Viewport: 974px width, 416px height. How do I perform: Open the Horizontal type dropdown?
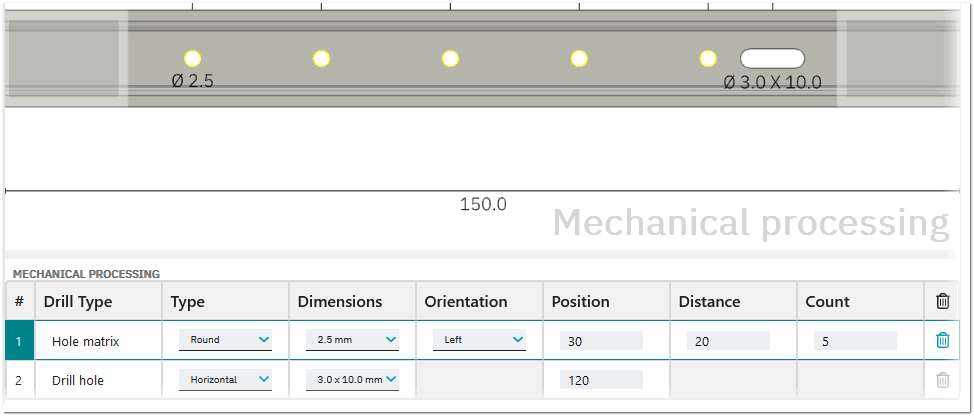[225, 380]
